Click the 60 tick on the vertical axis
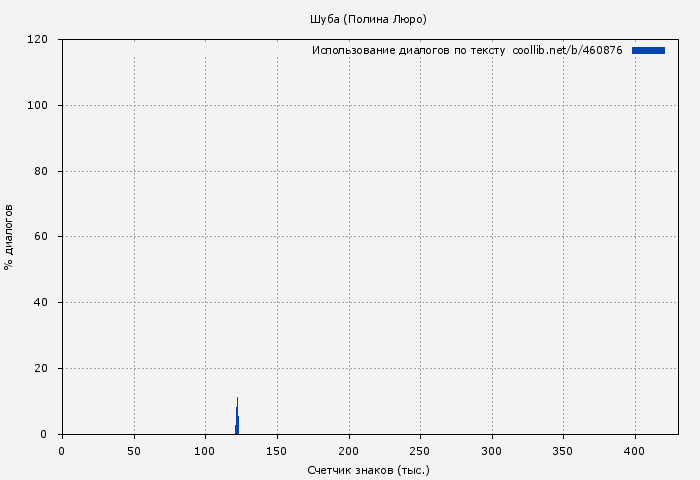This screenshot has height=480, width=700. [41, 237]
